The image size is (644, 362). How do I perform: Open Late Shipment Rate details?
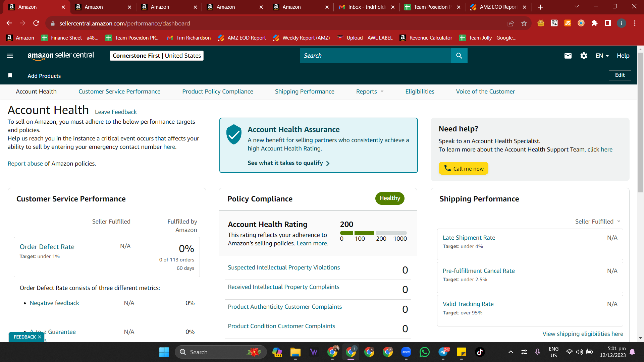(x=469, y=238)
